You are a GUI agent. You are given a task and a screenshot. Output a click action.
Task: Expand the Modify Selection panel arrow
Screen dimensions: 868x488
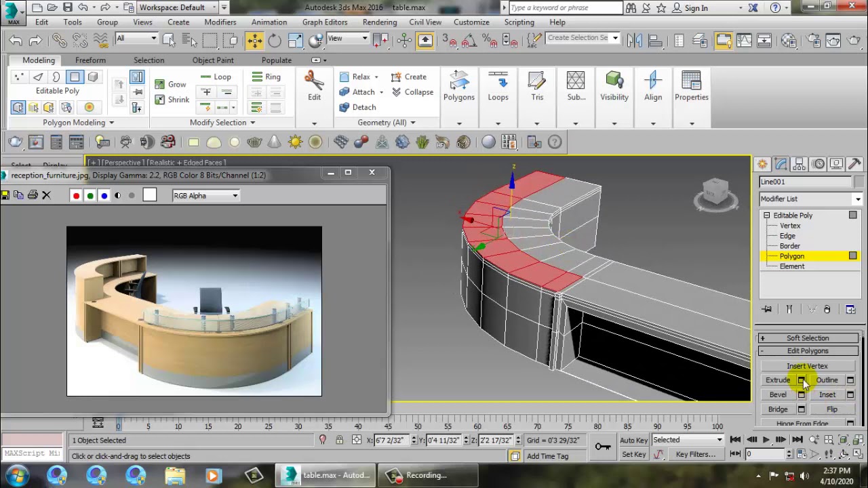tap(252, 123)
